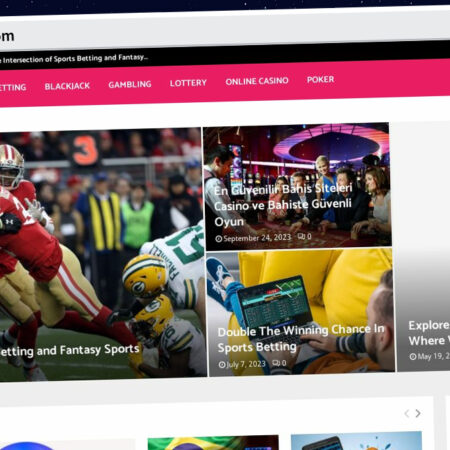
Task: Open comments count on casino article
Action: point(305,236)
